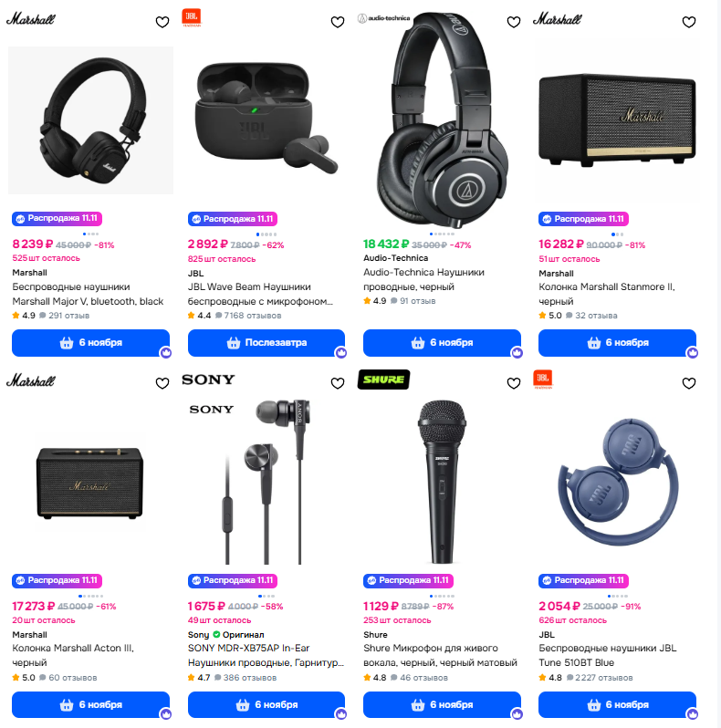
Task: Favorite the Marshall Major V headphones
Action: coord(162,22)
